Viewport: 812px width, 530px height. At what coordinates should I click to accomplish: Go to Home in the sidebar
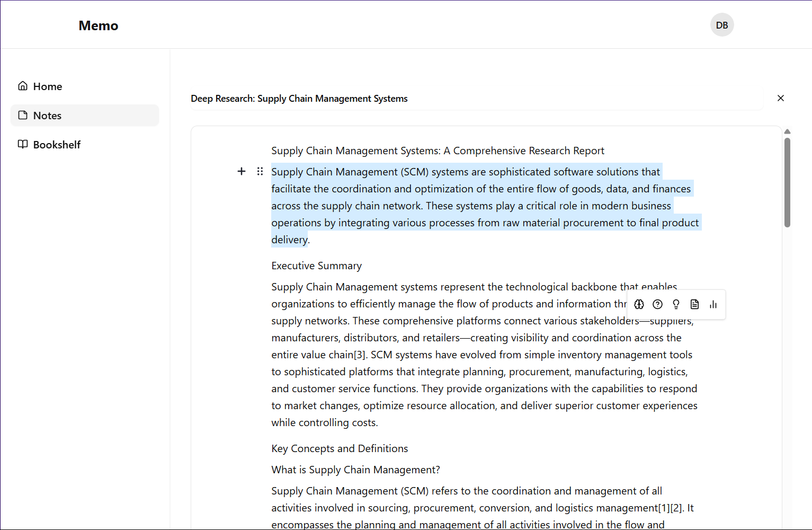(85, 86)
